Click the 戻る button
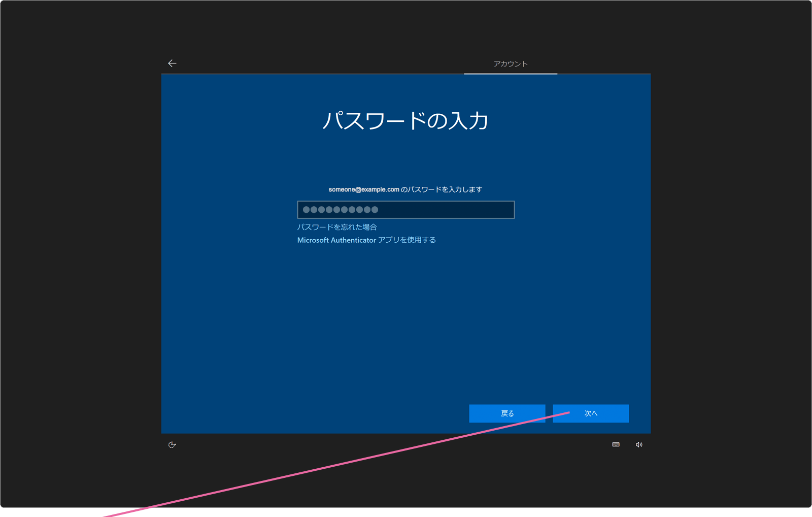The width and height of the screenshot is (812, 517). pyautogui.click(x=507, y=413)
